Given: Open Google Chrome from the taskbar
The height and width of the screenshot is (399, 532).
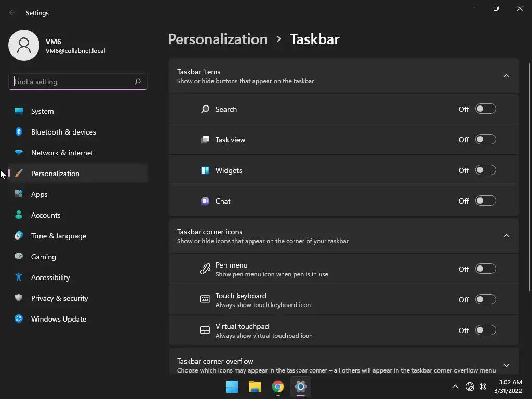Looking at the screenshot, I should (x=278, y=387).
